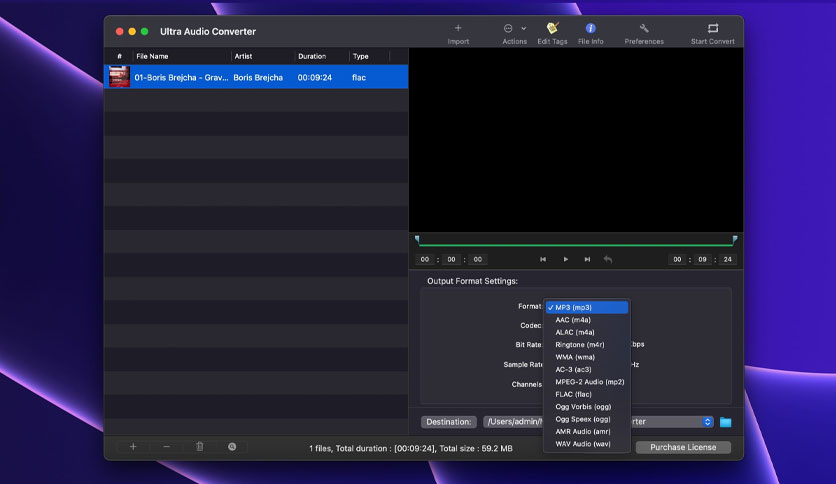
Task: Choose AAC (m4a) format
Action: pos(586,320)
